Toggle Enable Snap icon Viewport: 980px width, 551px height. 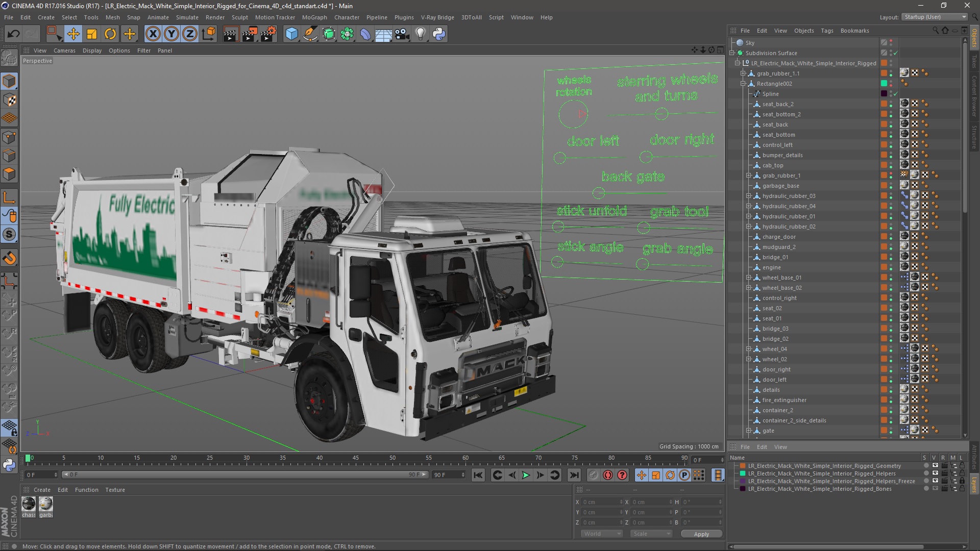[x=9, y=235]
